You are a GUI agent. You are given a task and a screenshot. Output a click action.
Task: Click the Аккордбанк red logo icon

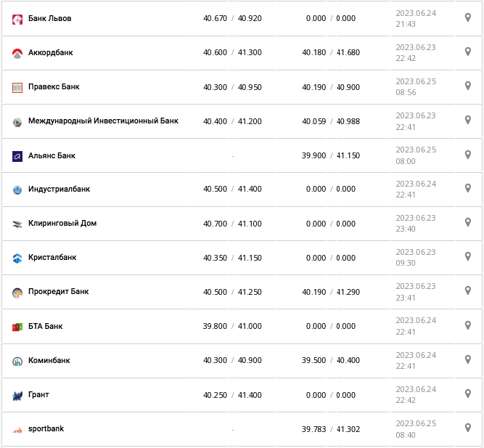coord(18,54)
